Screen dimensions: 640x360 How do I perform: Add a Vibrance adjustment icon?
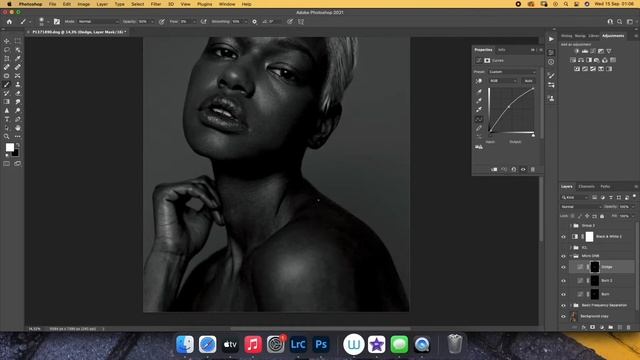click(x=609, y=51)
